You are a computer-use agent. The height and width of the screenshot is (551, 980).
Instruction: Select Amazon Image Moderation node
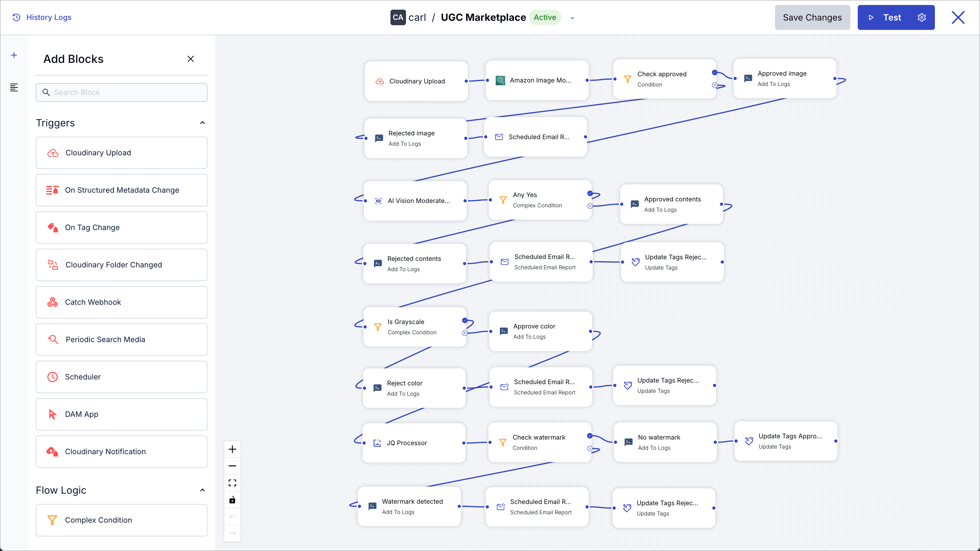537,80
